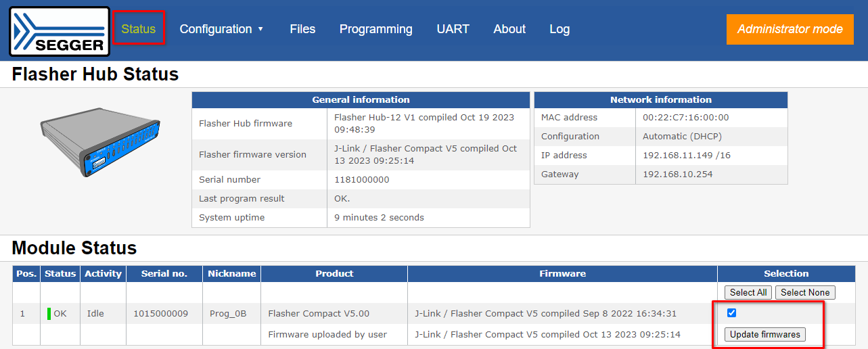Click the Update firmwares button

pos(764,334)
